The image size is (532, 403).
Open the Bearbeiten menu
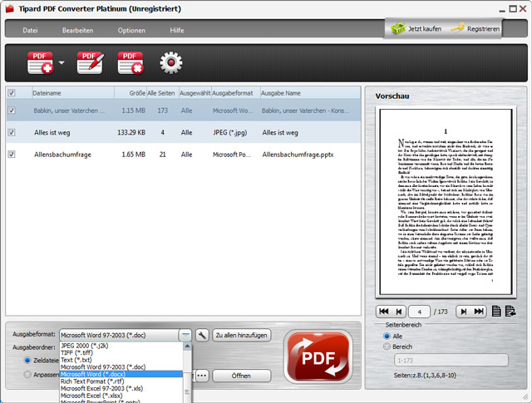(77, 30)
